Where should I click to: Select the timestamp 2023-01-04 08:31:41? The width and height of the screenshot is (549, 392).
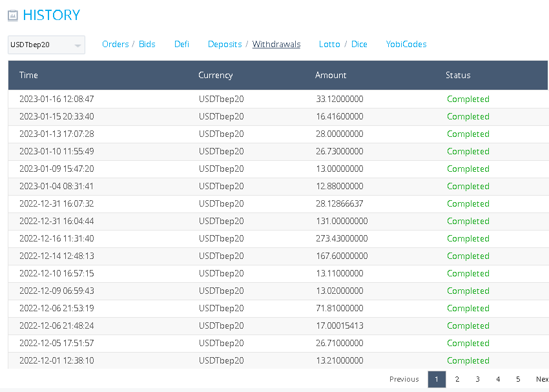pos(57,186)
